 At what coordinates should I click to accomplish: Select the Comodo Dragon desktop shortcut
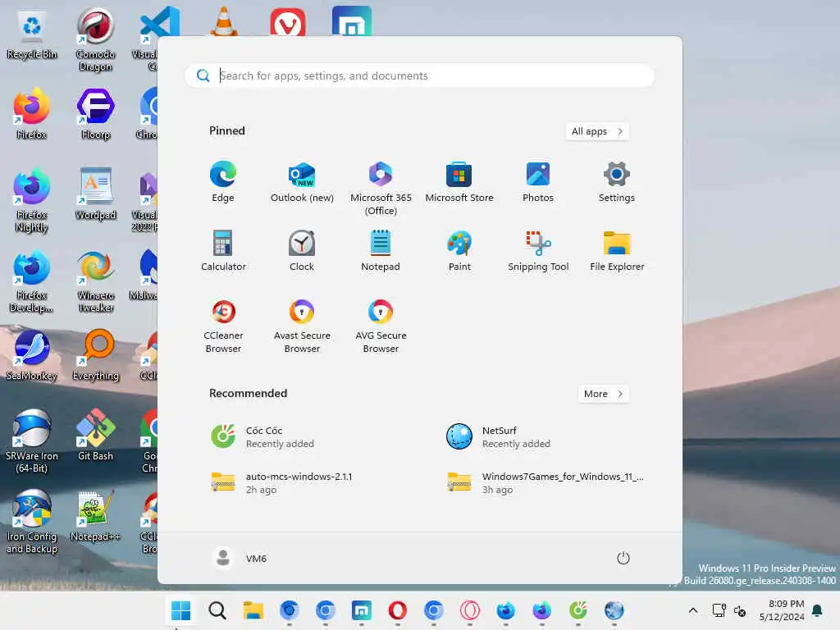coord(95,40)
